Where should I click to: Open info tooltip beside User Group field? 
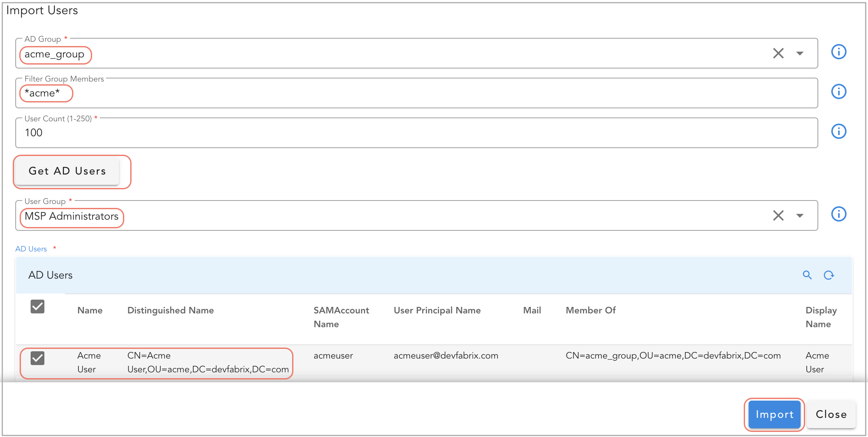839,214
